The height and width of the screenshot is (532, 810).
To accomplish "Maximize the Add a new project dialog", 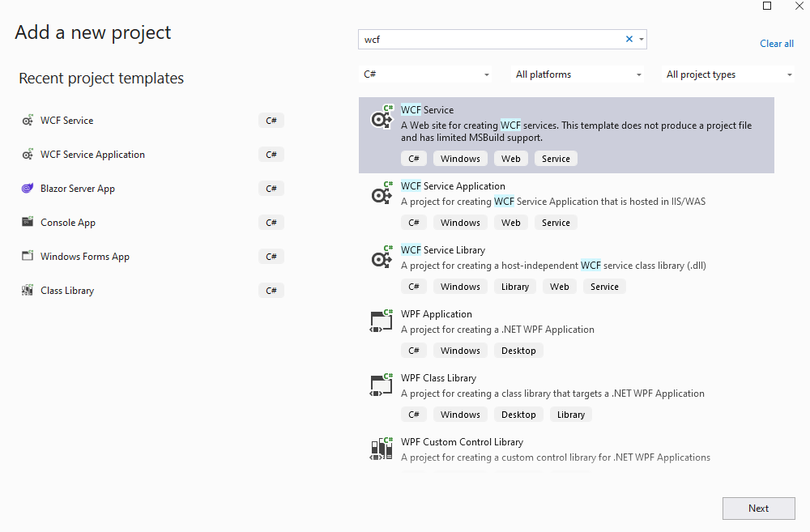I will (x=767, y=6).
